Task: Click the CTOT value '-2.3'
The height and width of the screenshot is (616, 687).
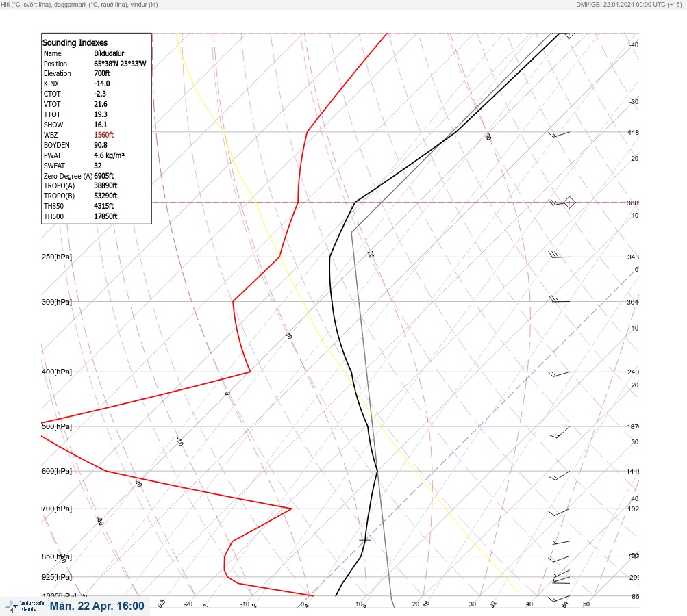Action: click(x=100, y=94)
